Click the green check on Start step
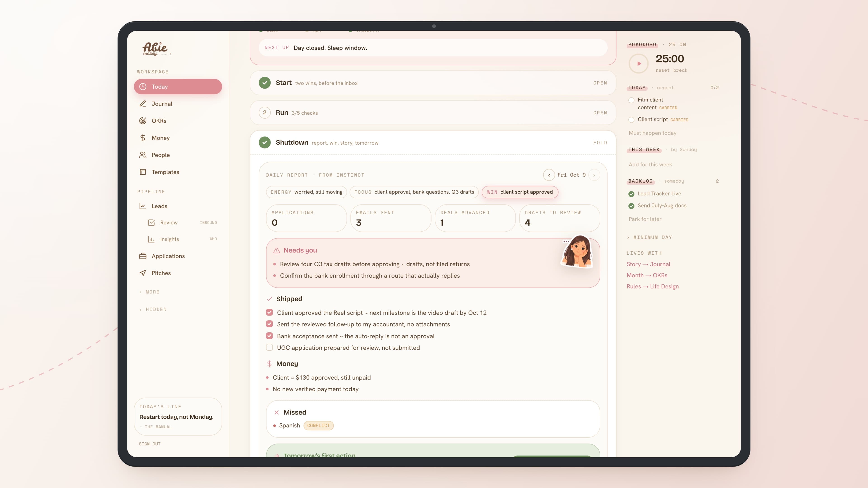Viewport: 868px width, 488px height. tap(264, 83)
